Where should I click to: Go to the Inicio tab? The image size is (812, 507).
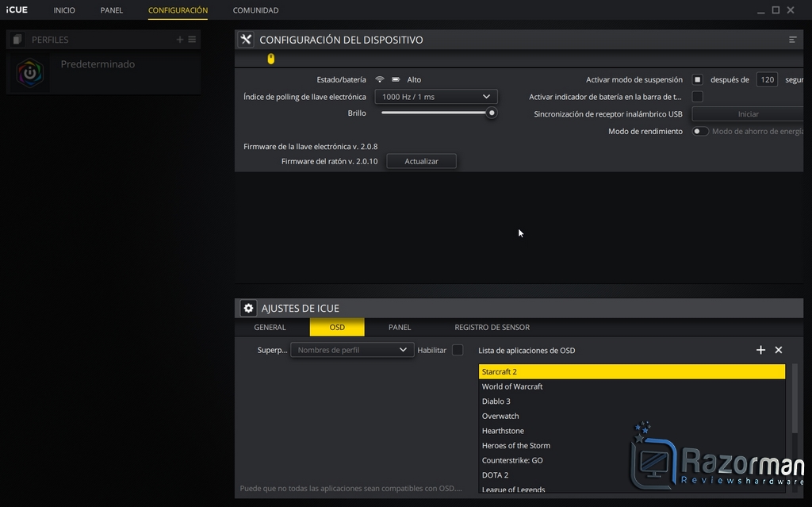[x=64, y=10]
